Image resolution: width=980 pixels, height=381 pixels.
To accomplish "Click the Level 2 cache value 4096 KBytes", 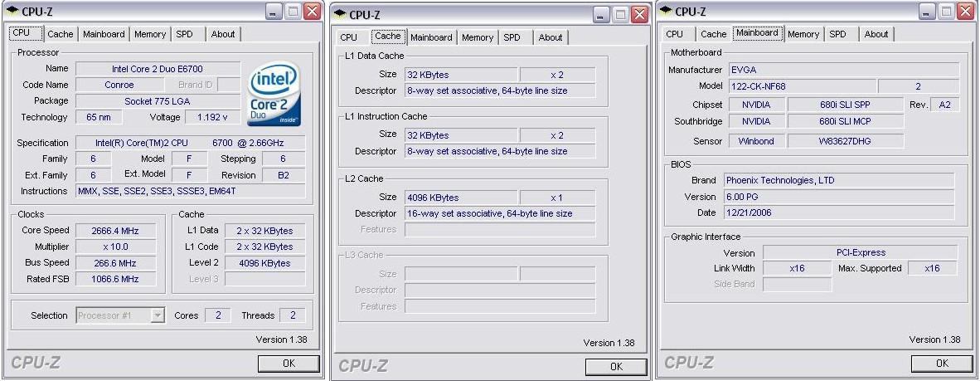I will tap(265, 263).
